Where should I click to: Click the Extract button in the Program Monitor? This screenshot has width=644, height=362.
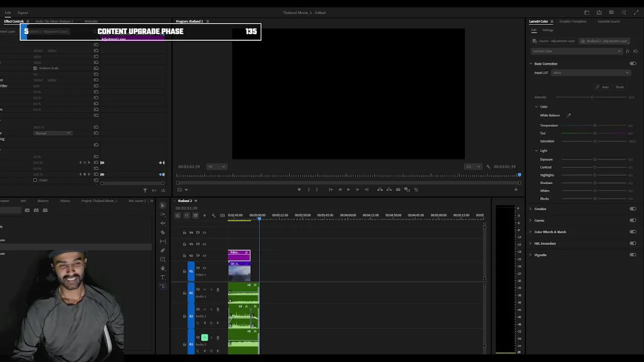click(389, 190)
